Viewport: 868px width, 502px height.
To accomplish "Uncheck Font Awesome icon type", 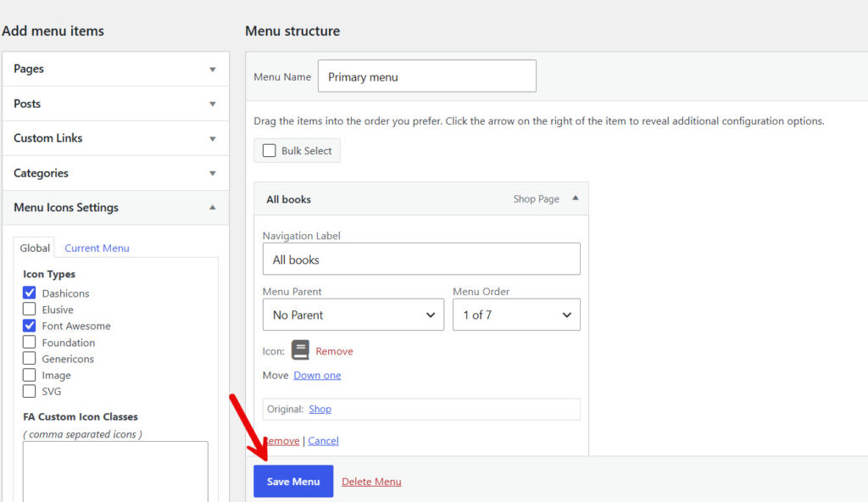I will click(x=30, y=326).
